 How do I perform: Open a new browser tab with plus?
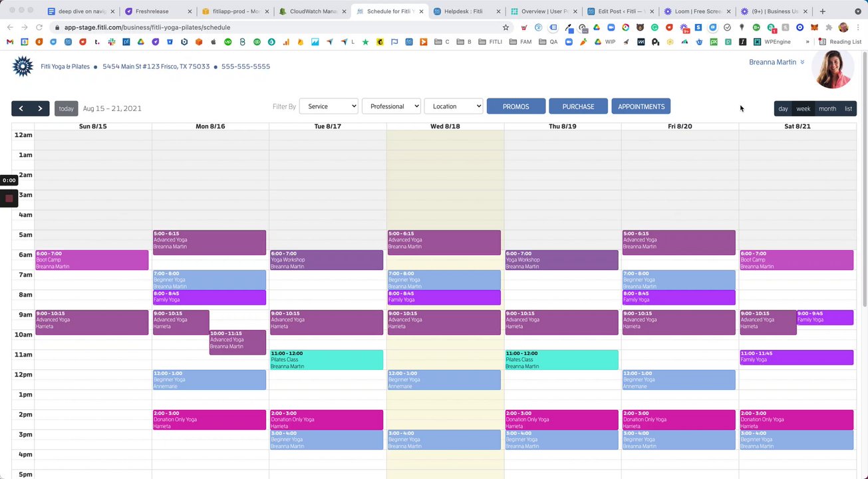tap(823, 11)
